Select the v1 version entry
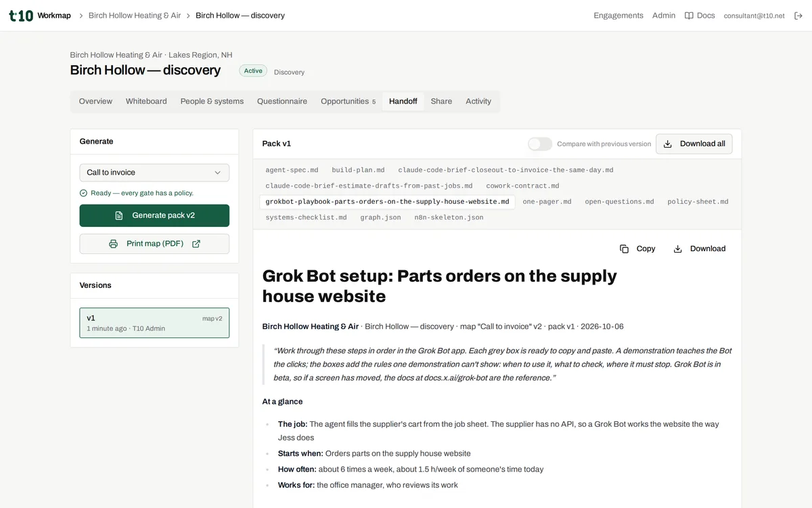Screen dimensions: 812x508 coord(154,323)
